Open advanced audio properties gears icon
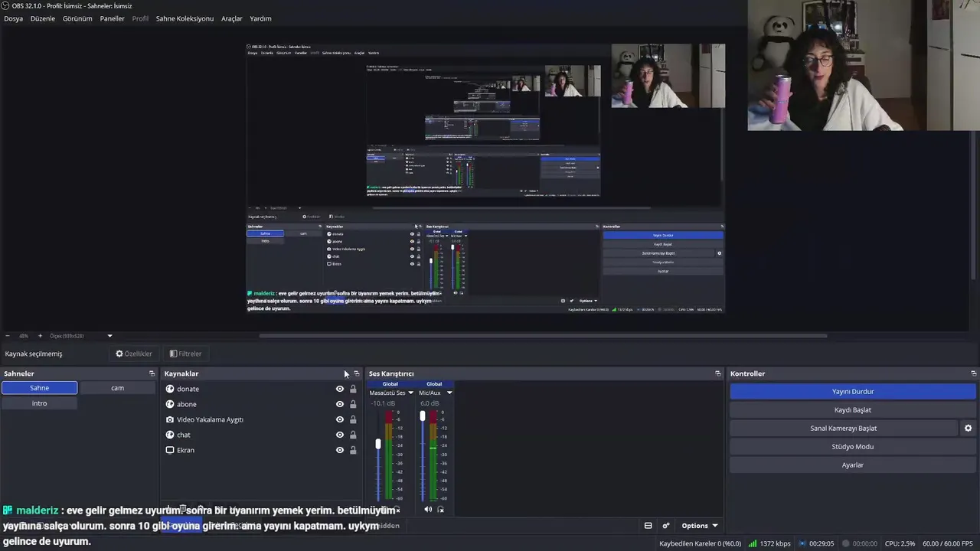980x551 pixels. 666,526
